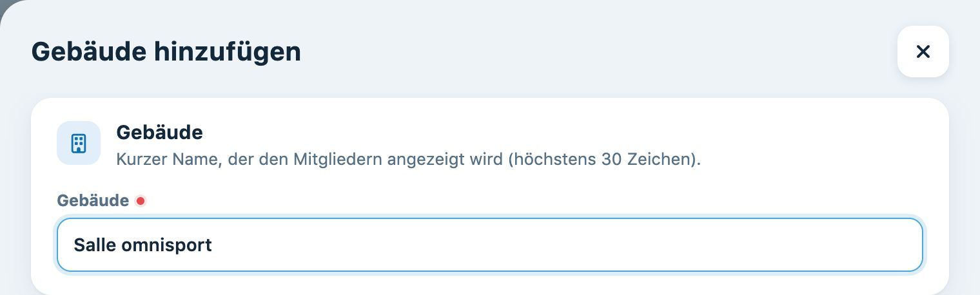Click the word 'hinzufügen' in the title
The height and width of the screenshot is (295, 980).
[x=227, y=52]
